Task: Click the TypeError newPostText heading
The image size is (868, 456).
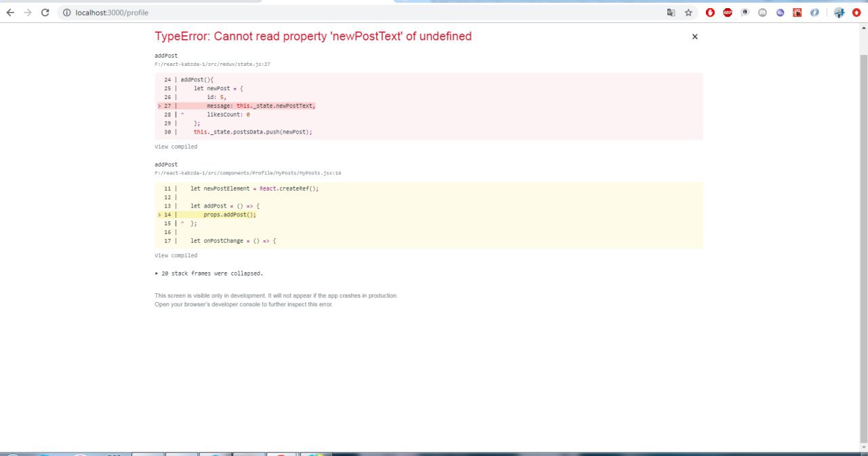Action: tap(313, 37)
